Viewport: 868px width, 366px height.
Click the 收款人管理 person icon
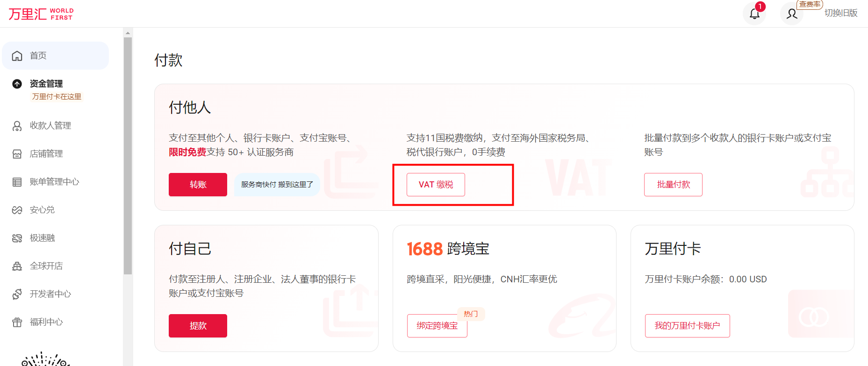(17, 126)
